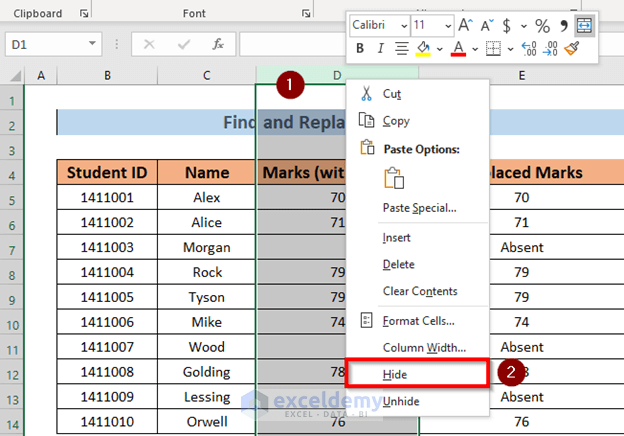Image resolution: width=624 pixels, height=436 pixels.
Task: Choose Unhide in the context menu
Action: 401,399
